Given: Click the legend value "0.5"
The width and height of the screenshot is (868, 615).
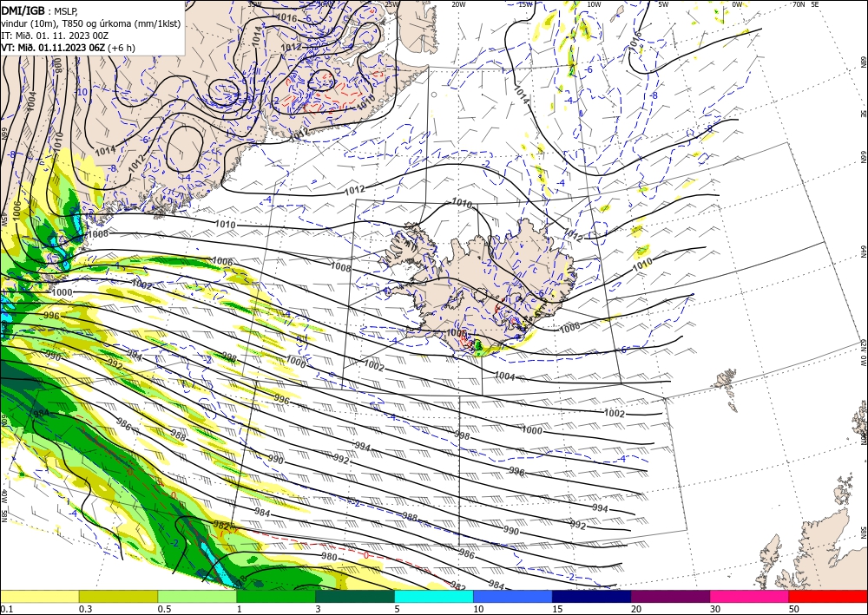Looking at the screenshot, I should [x=164, y=609].
